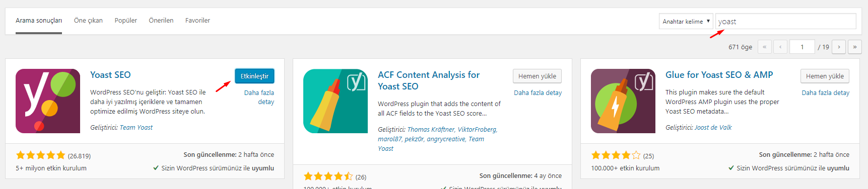Image resolution: width=868 pixels, height=189 pixels.
Task: Go to the previous page arrow
Action: coord(780,47)
